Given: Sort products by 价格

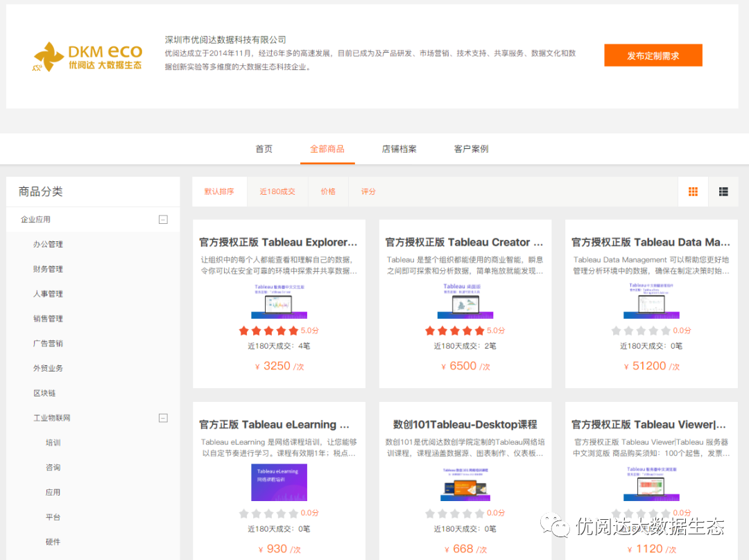Looking at the screenshot, I should click(328, 192).
